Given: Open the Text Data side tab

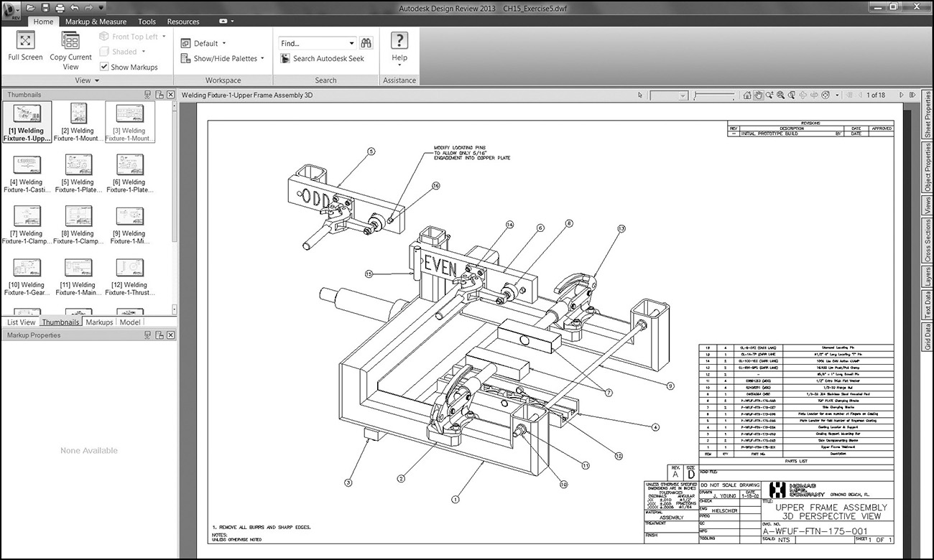Looking at the screenshot, I should (928, 305).
